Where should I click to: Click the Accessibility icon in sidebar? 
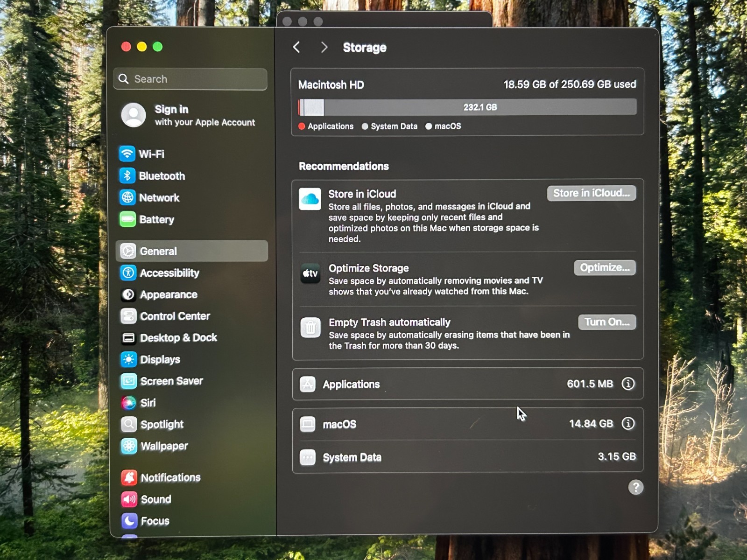click(x=128, y=273)
